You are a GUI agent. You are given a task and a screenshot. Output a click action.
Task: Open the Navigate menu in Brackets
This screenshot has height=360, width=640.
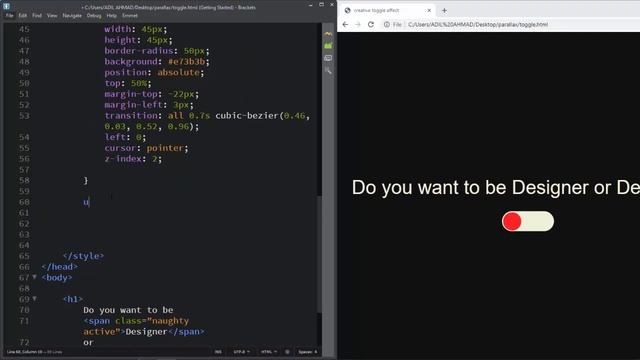(72, 16)
